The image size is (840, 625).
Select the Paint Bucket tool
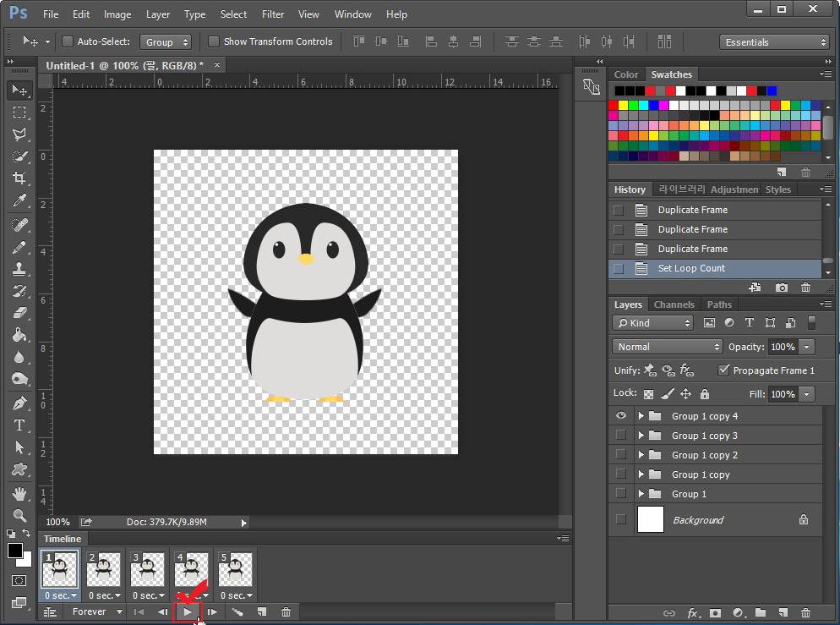(19, 335)
